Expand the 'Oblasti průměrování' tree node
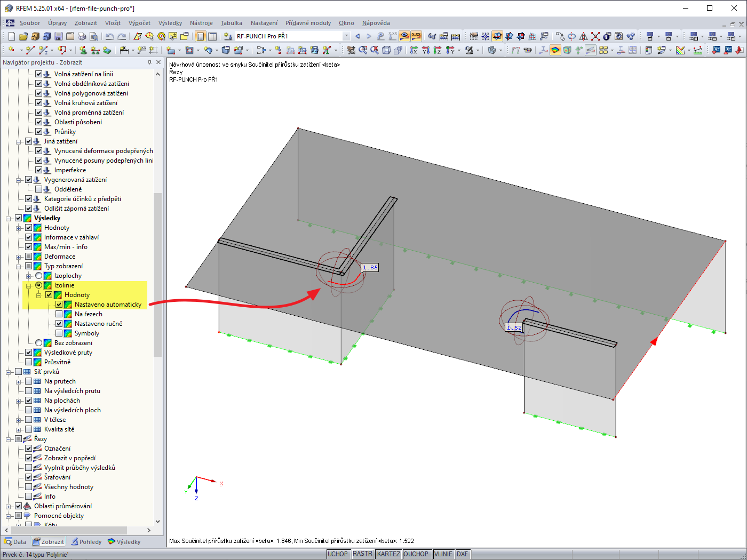The width and height of the screenshot is (747, 560). pyautogui.click(x=9, y=506)
